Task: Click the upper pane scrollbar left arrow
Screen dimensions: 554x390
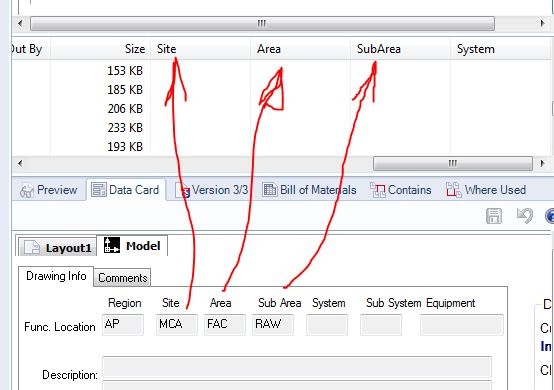Action: point(20,24)
